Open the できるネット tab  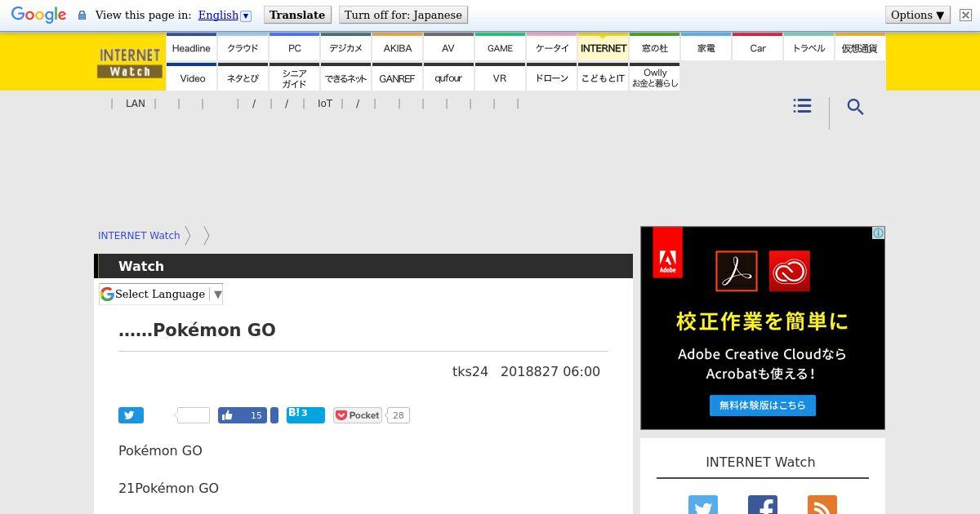(345, 78)
